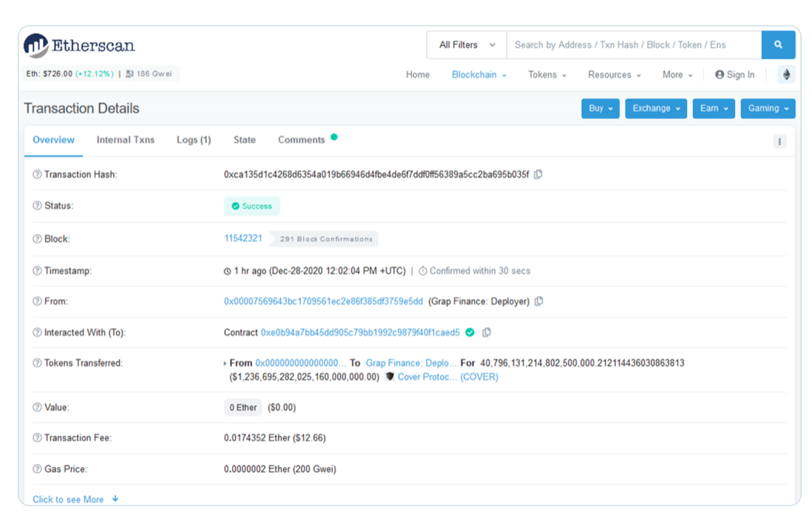
Task: Click the token amount 40,796,131,214,802,500,000 value
Action: coord(582,363)
